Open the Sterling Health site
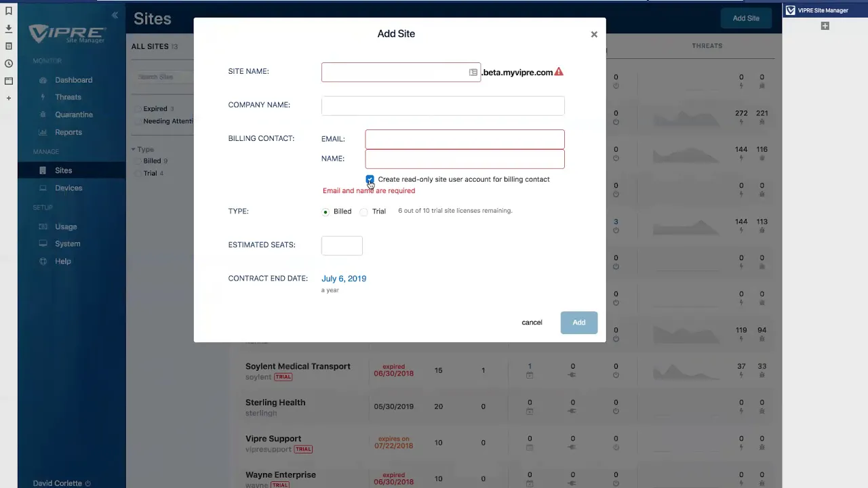868x488 pixels. (x=275, y=403)
